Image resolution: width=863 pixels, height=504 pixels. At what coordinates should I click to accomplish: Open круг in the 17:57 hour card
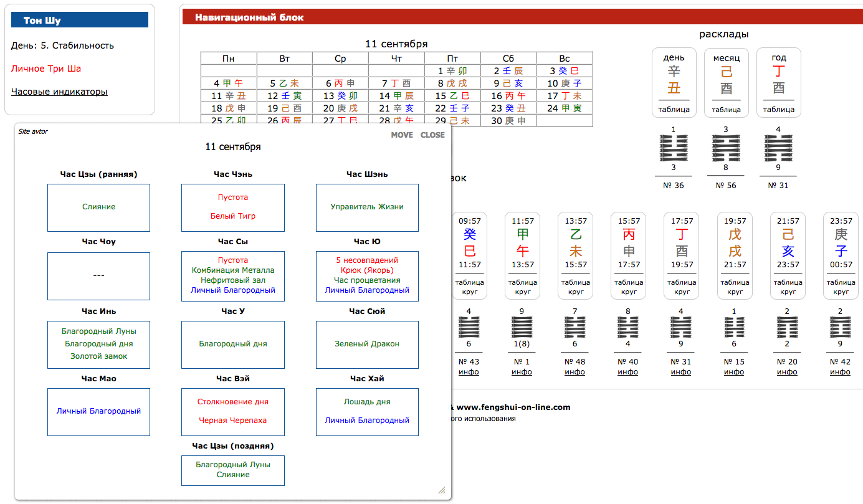point(682,292)
